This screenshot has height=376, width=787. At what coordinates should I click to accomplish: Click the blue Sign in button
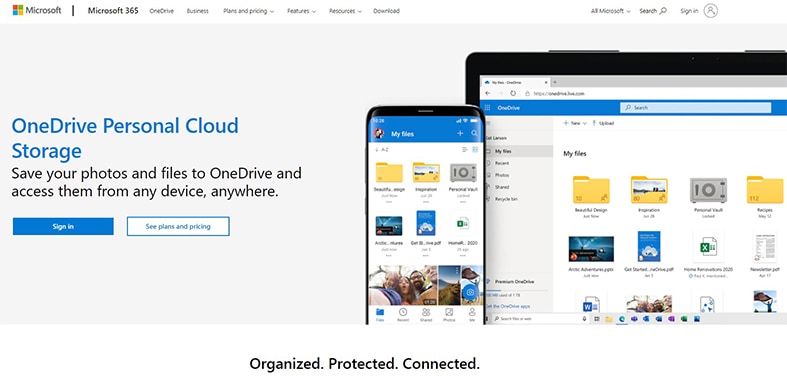[x=63, y=226]
